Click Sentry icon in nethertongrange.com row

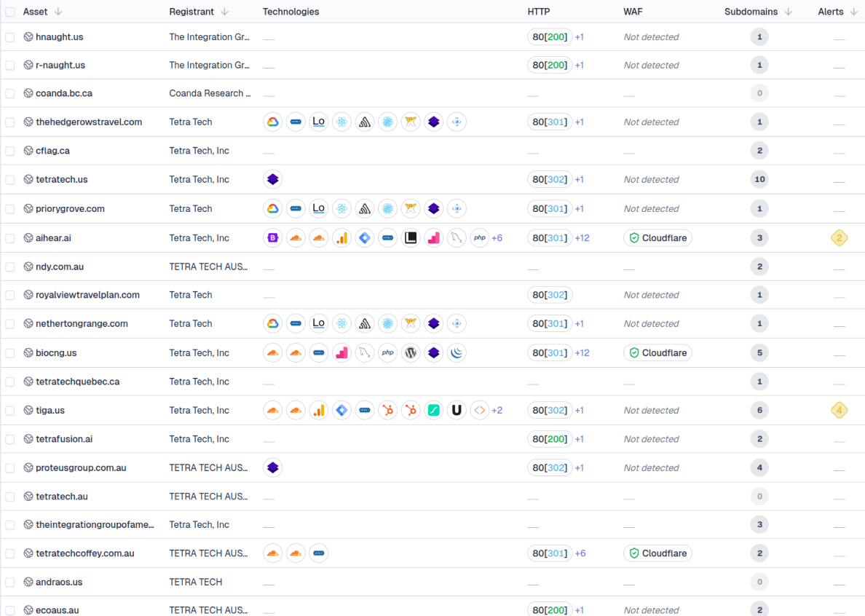coord(365,323)
